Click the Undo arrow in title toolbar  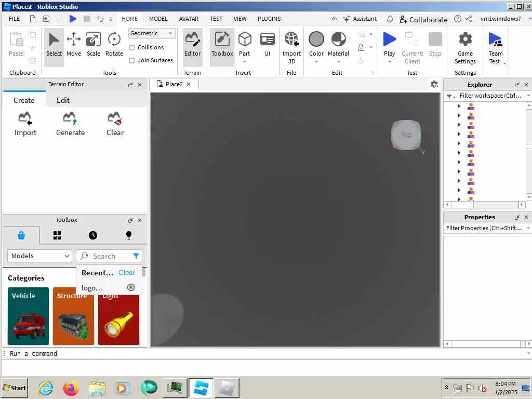(x=100, y=19)
